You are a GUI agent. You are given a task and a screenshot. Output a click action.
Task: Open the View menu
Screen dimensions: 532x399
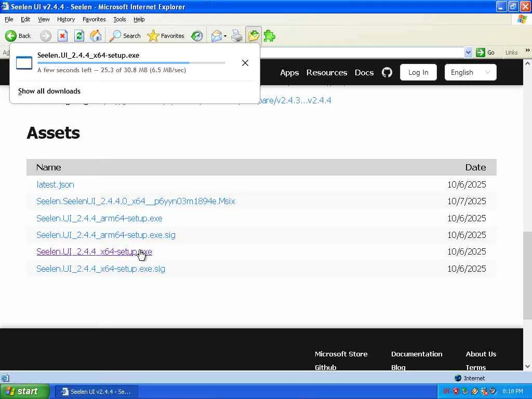pos(44,19)
